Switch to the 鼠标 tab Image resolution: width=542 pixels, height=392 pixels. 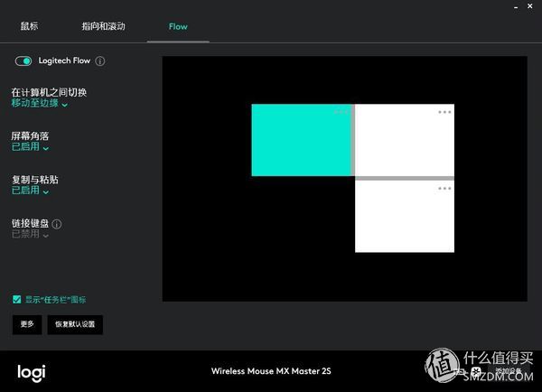click(x=30, y=26)
